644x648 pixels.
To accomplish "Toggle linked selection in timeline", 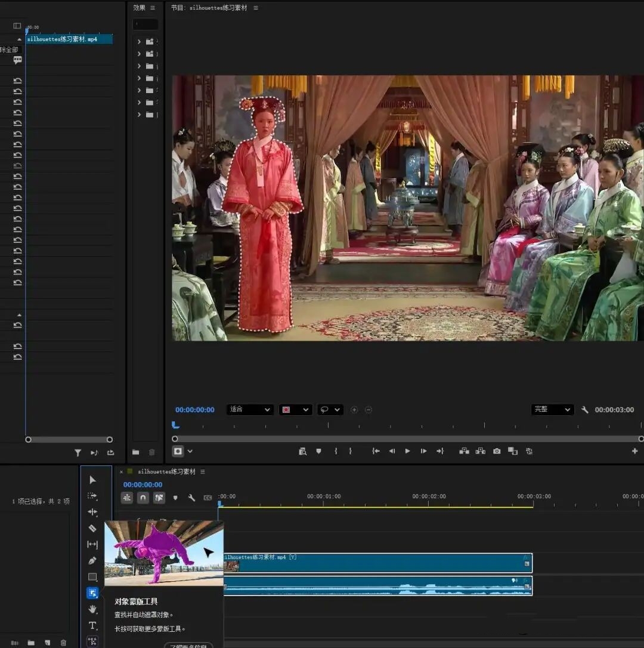I will (x=159, y=498).
